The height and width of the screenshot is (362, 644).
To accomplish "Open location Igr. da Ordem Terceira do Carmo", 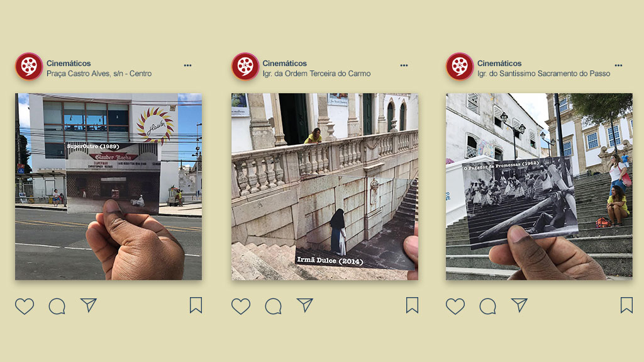I will click(317, 74).
